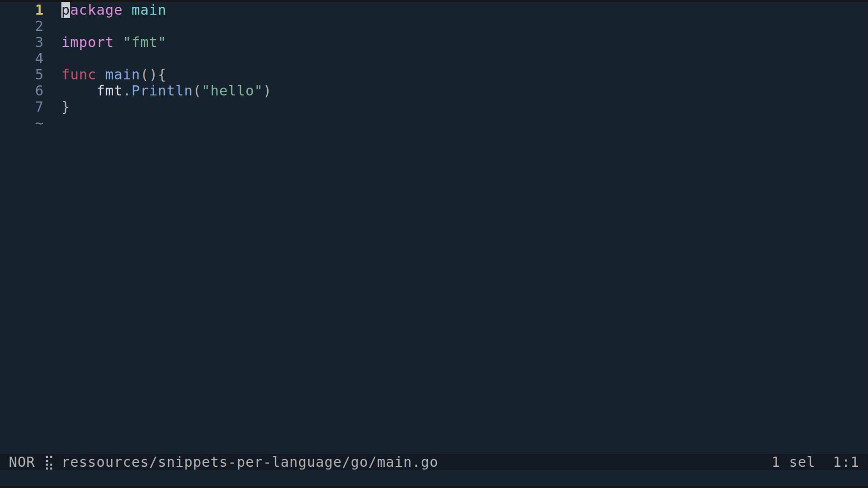The height and width of the screenshot is (488, 868).
Task: Click line number 1 in gutter
Action: pyautogui.click(x=39, y=10)
